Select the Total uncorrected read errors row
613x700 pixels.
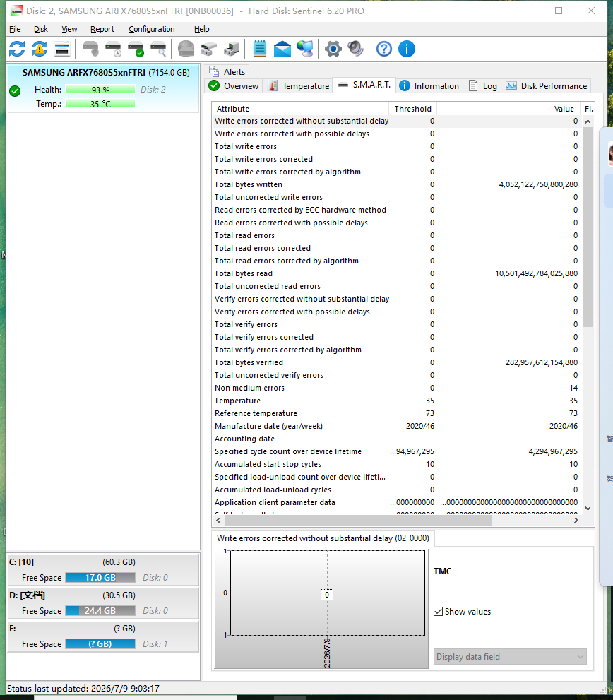click(x=396, y=286)
